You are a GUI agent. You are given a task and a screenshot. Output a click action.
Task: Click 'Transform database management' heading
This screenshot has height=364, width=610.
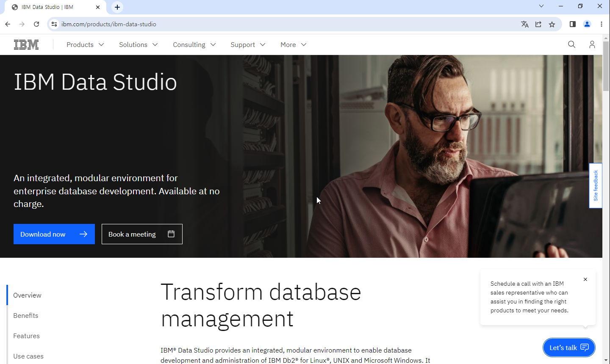(261, 305)
